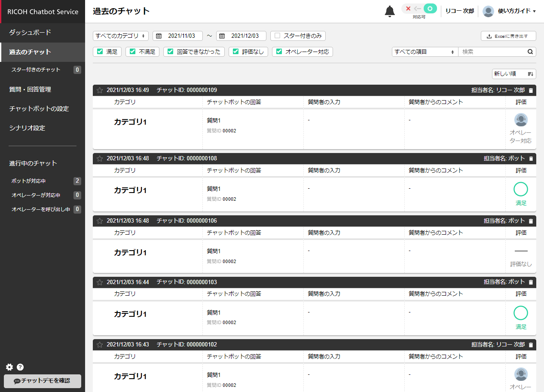Viewport: 544px width, 392px height.
Task: Go to ダッシュボード in sidebar
Action: pos(30,32)
